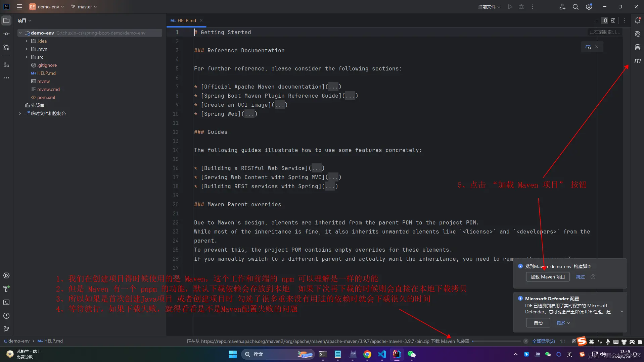Viewport: 644px width, 362px height.
Task: Select mvnw file in project tree
Action: pyautogui.click(x=40, y=81)
